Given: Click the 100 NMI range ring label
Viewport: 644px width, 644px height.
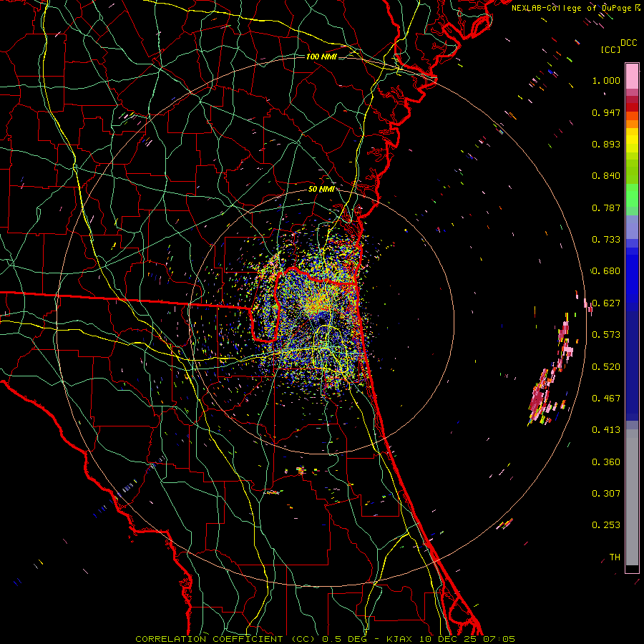Looking at the screenshot, I should tap(321, 57).
